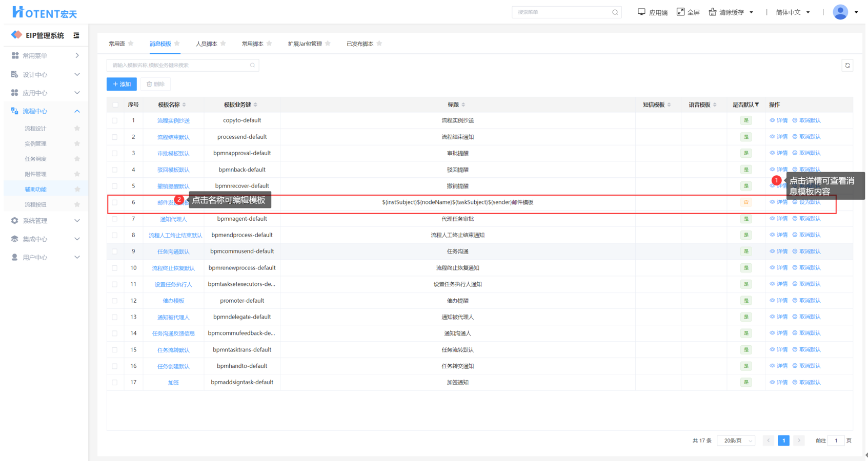868x461 pixels.
Task: Check row 2 流程结束默认 checkbox
Action: pos(115,137)
